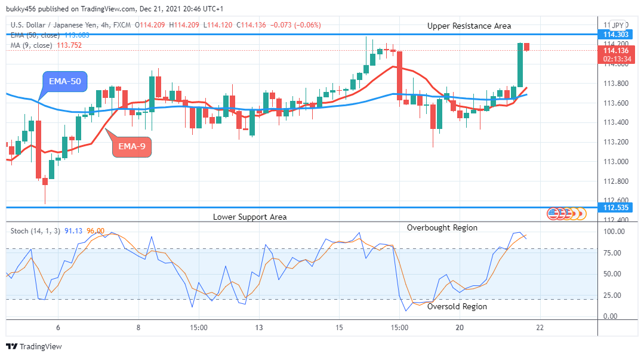This screenshot has width=644, height=357.
Task: Click the current price label 114.136
Action: [x=616, y=51]
